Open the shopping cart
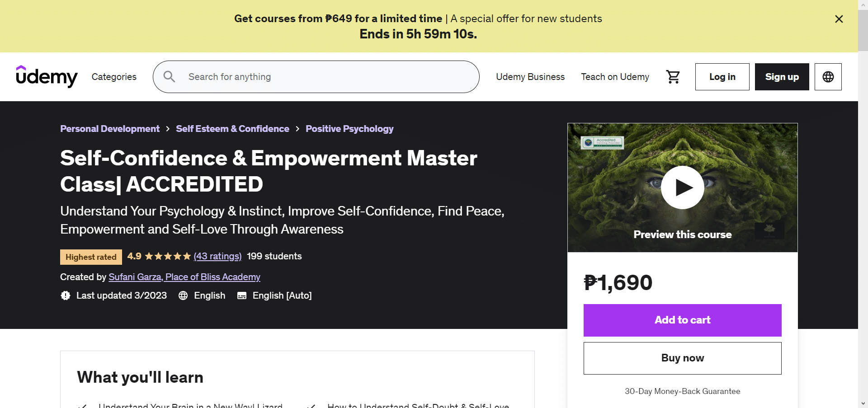Viewport: 868px width, 408px height. coord(673,76)
